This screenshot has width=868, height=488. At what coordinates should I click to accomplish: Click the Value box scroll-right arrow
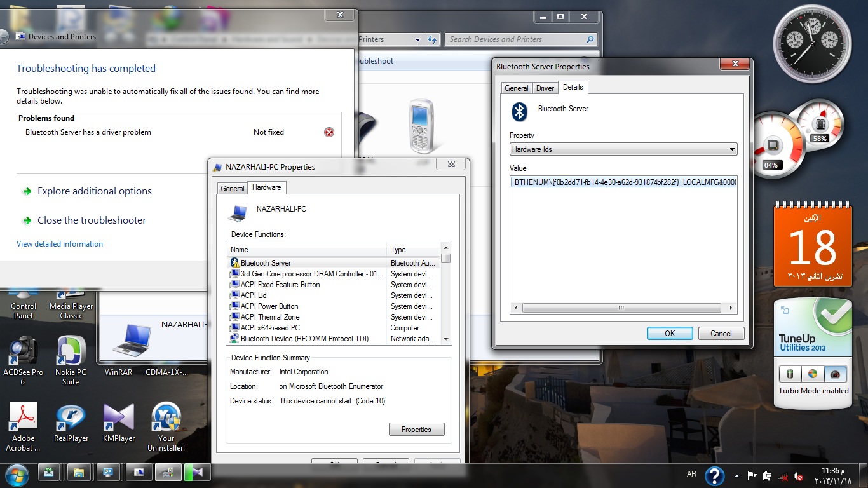(731, 308)
